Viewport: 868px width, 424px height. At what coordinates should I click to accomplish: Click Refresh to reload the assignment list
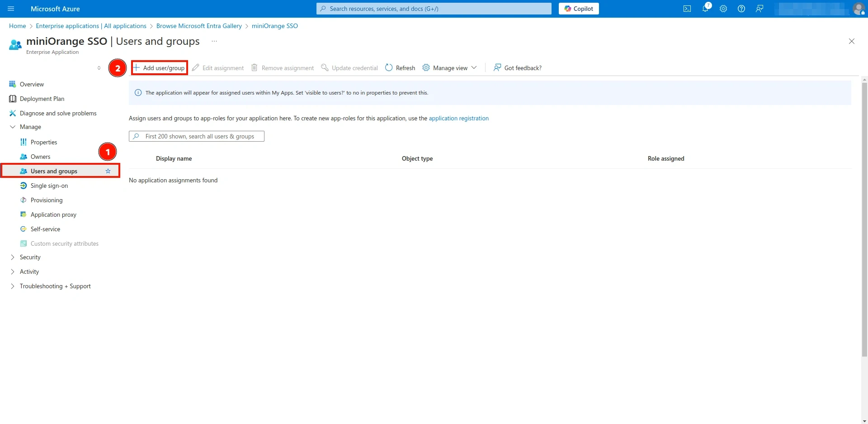coord(400,67)
